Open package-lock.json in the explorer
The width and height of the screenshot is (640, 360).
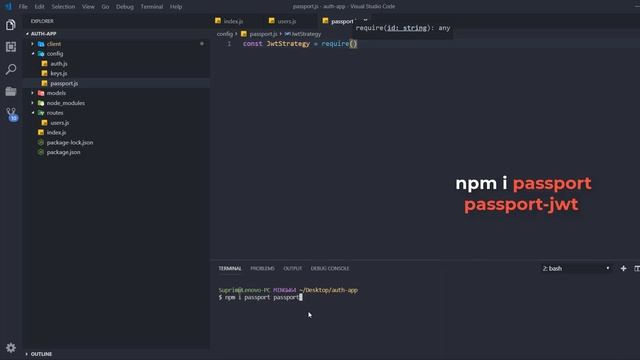click(x=70, y=142)
